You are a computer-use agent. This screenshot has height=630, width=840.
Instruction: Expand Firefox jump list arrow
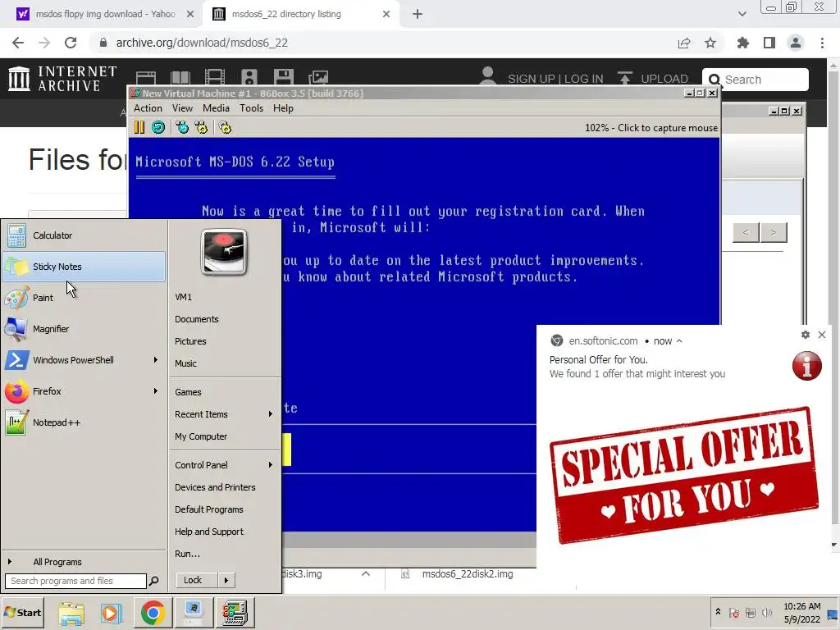click(155, 391)
